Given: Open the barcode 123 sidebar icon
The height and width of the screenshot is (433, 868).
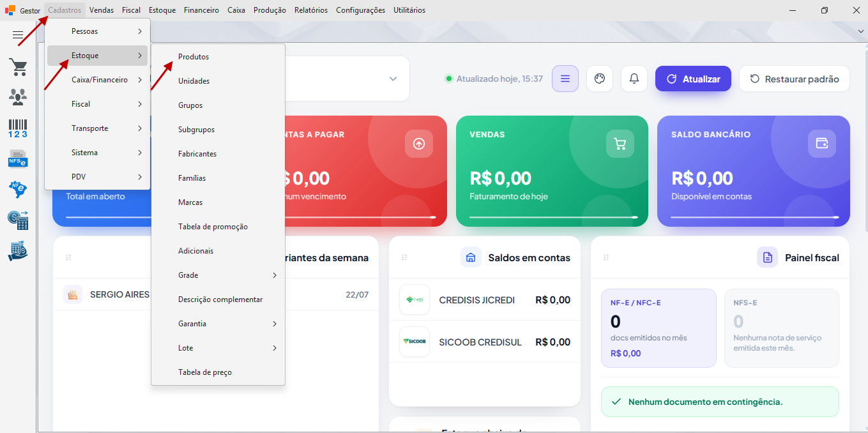Looking at the screenshot, I should point(18,128).
